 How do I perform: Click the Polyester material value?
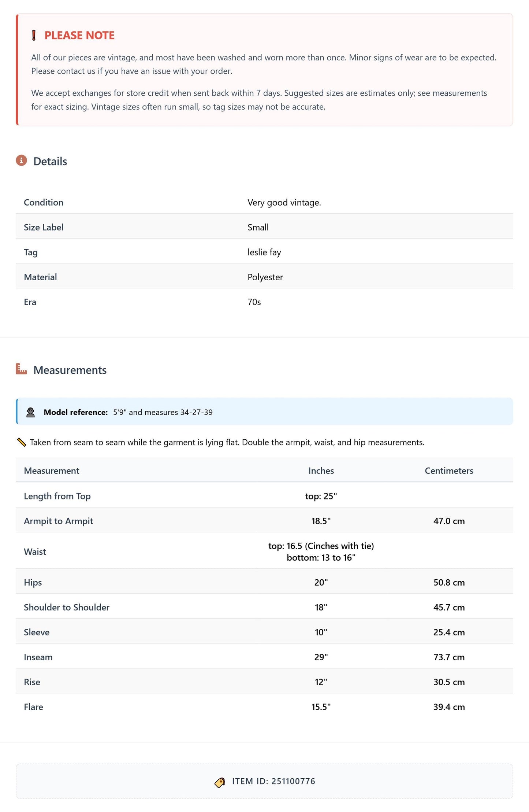pos(265,277)
